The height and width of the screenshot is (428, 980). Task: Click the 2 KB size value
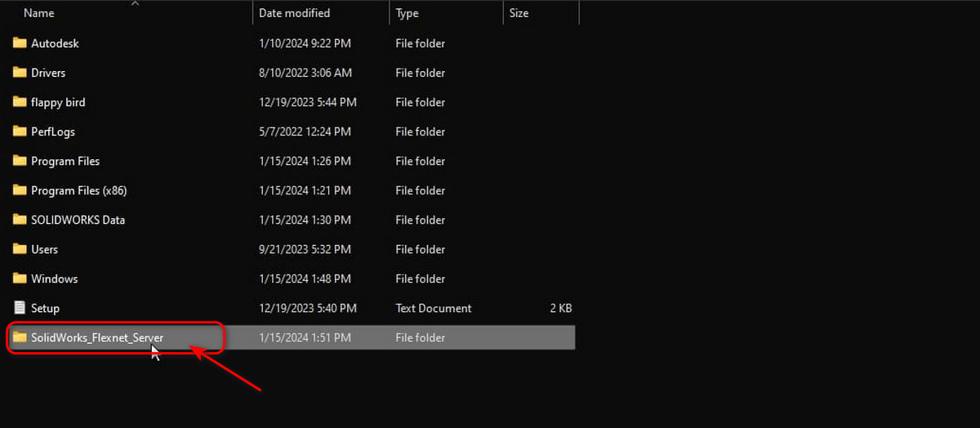(x=560, y=308)
